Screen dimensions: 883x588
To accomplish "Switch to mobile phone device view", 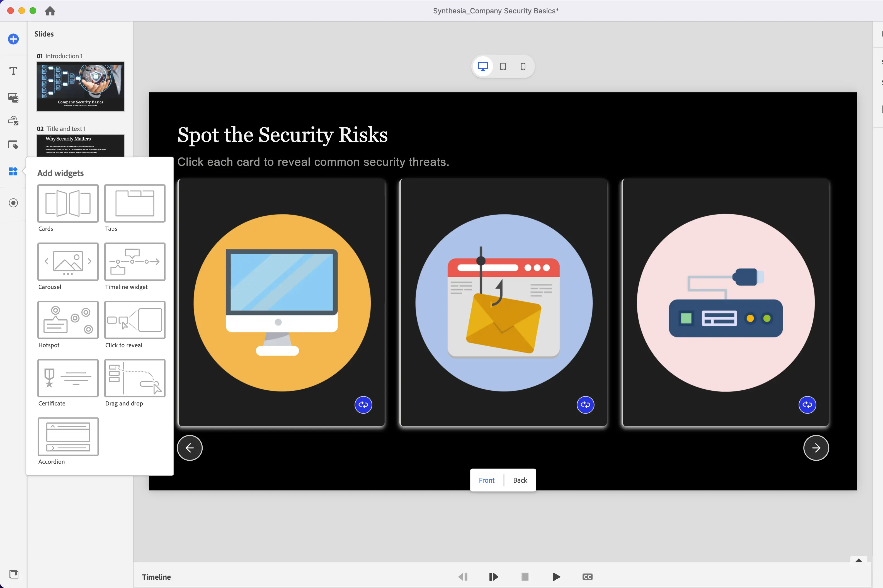I will tap(523, 66).
